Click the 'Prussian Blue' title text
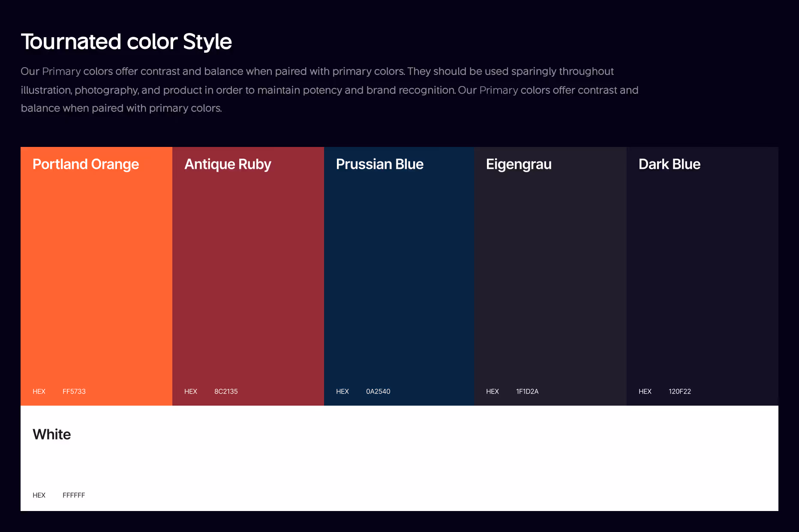The width and height of the screenshot is (799, 532). click(380, 164)
